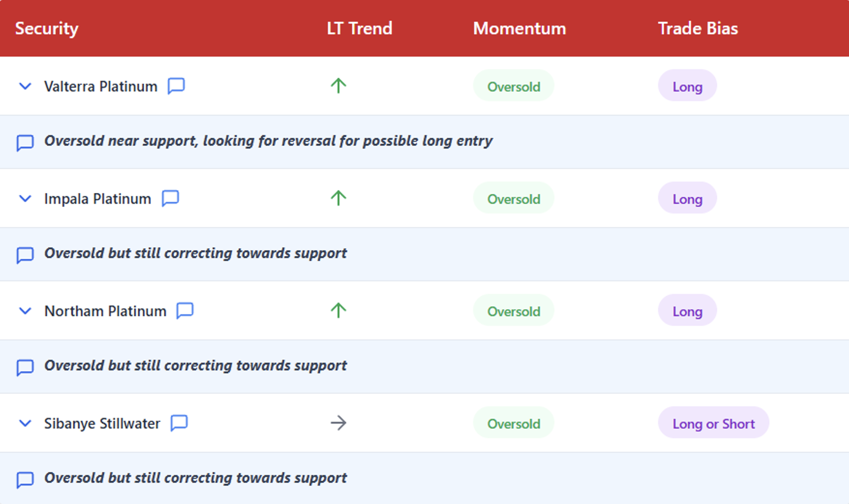Click the 'Oversold near support, looking for reversal' note
Image resolution: width=849 pixels, height=504 pixels.
tap(268, 141)
